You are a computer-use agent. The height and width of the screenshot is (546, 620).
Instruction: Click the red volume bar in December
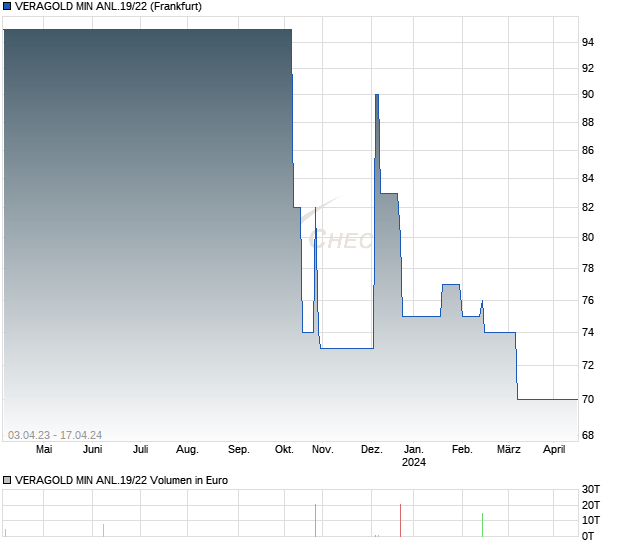point(401,520)
